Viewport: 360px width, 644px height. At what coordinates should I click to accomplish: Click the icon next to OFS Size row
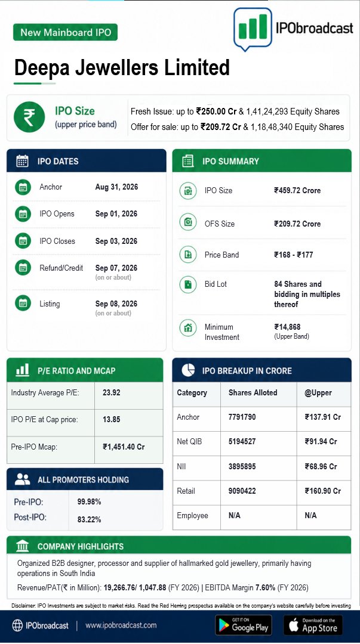[x=188, y=222]
